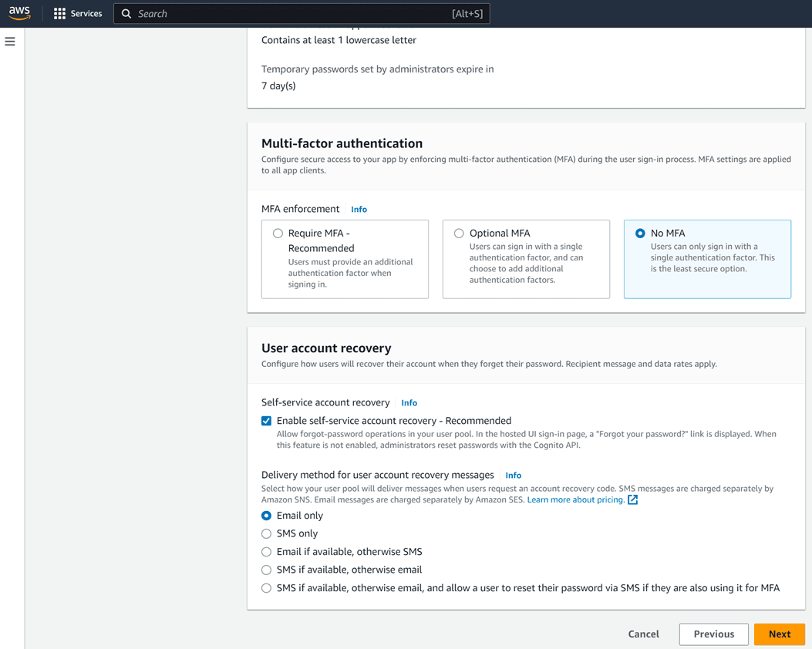The height and width of the screenshot is (649, 812).
Task: Enable the self-service account recovery checkbox
Action: 266,421
